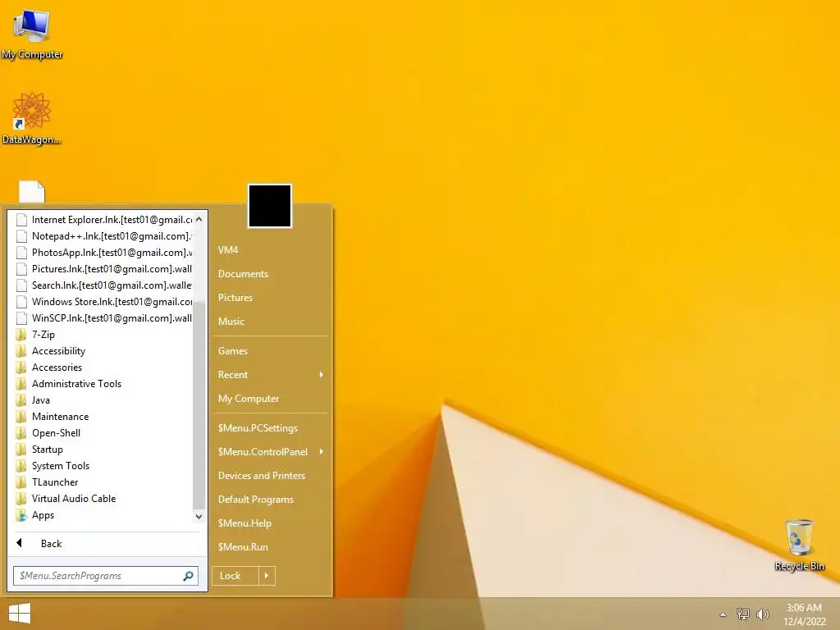Click the 7-Zip folder icon
Viewport: 840px width, 630px height.
pos(21,335)
